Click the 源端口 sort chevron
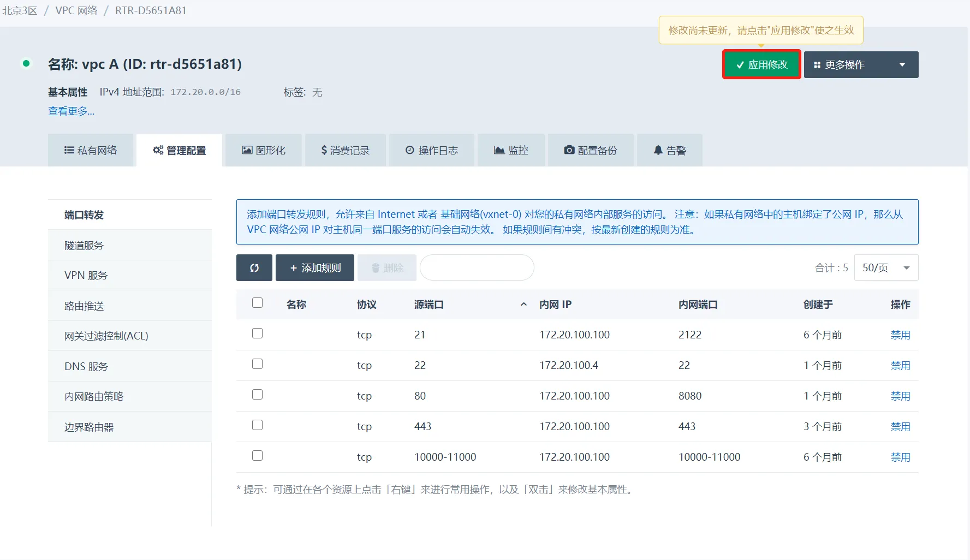Screen dimensions: 970x560 pos(523,304)
